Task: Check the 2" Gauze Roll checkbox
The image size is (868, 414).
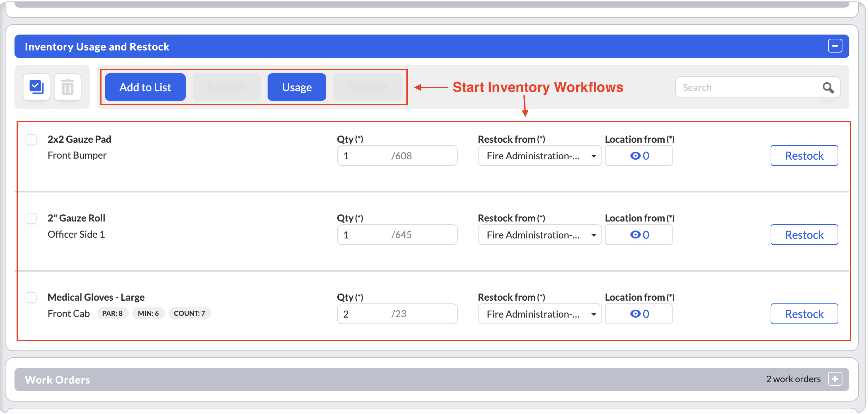Action: pos(31,218)
